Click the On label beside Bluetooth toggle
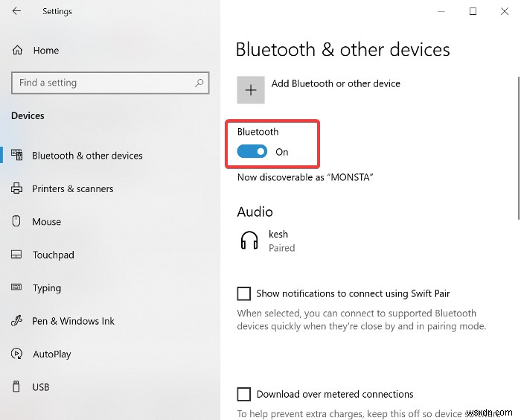 [x=282, y=152]
